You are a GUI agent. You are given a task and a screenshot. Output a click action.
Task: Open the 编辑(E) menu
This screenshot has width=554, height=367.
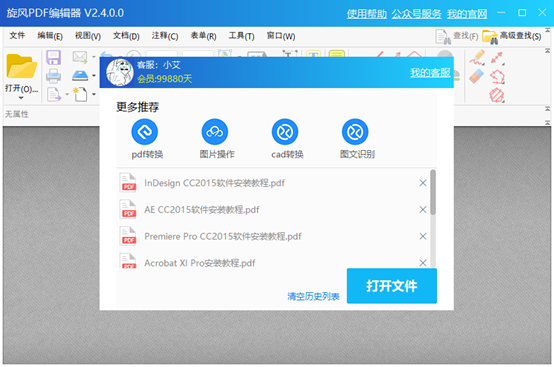click(x=50, y=36)
